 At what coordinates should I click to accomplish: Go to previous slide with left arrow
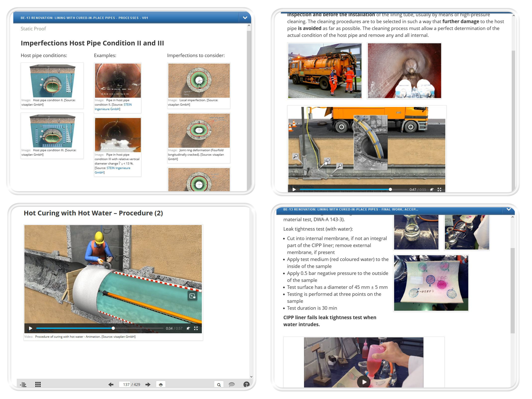click(x=111, y=384)
